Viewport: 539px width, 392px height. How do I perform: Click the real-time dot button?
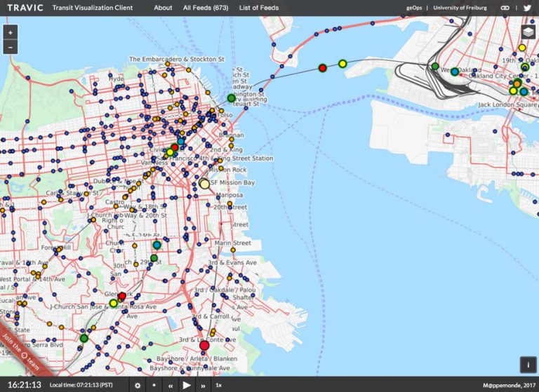(x=154, y=385)
